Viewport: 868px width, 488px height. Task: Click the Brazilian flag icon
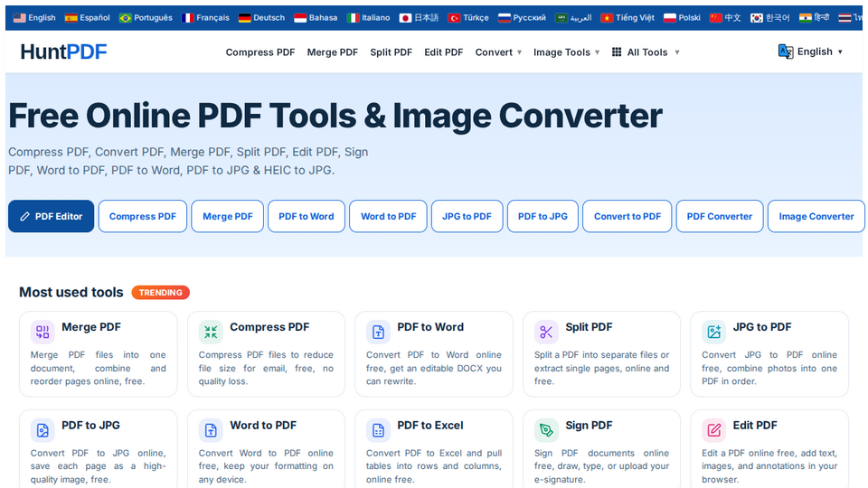pos(125,18)
